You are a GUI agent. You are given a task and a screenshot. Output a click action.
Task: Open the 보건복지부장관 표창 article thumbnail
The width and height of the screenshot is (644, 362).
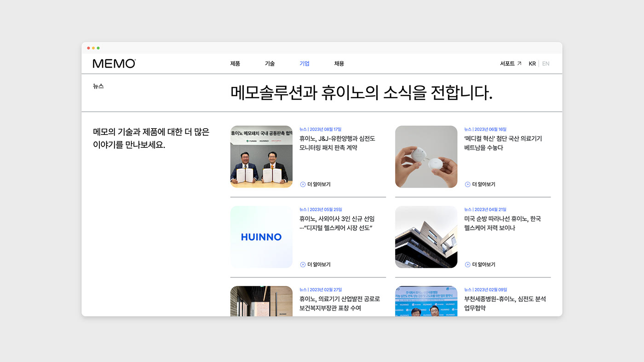(261, 301)
